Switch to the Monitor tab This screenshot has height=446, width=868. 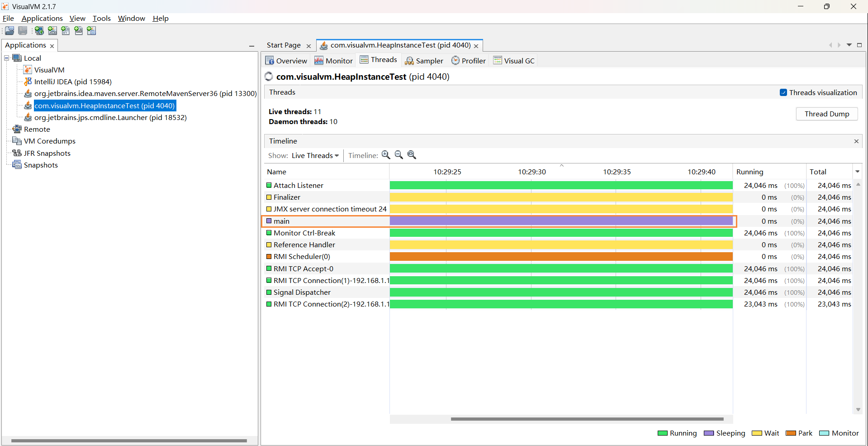[333, 61]
